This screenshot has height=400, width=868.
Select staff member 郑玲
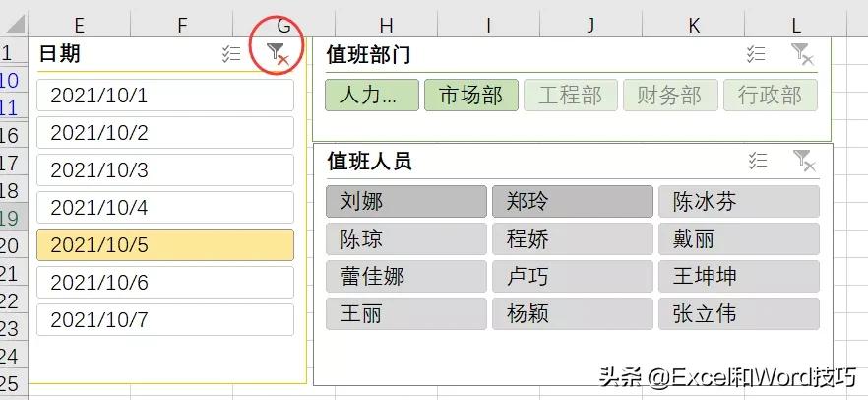(573, 202)
